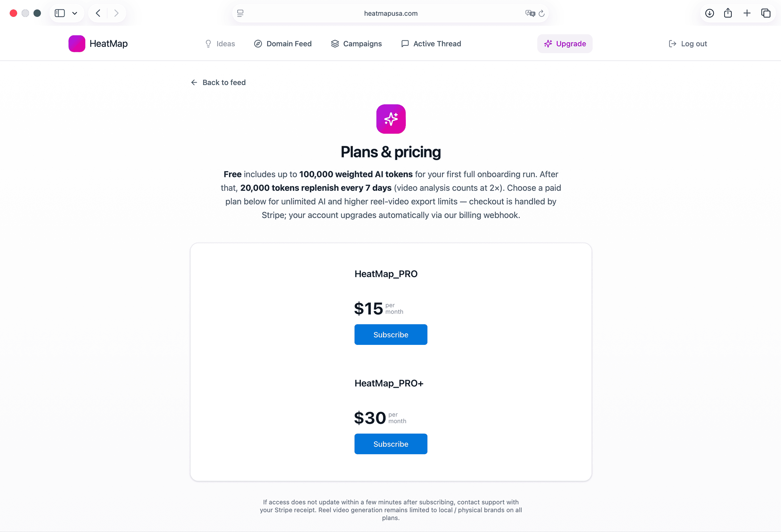
Task: Subscribe to the HeatMap_PRO plan
Action: click(390, 334)
